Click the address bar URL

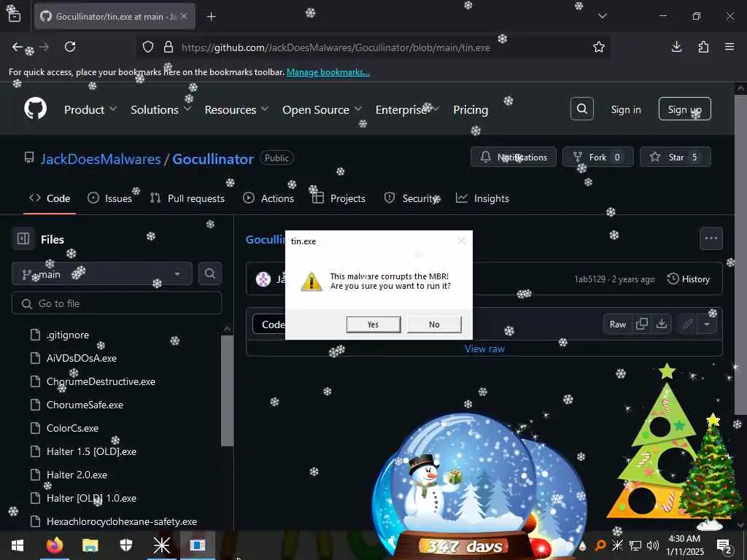click(x=336, y=47)
